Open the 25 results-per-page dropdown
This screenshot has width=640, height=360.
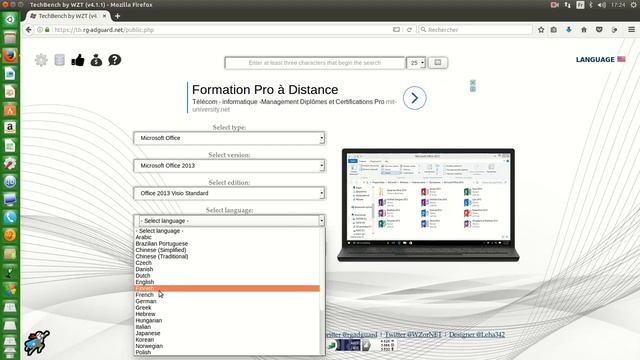click(x=416, y=63)
